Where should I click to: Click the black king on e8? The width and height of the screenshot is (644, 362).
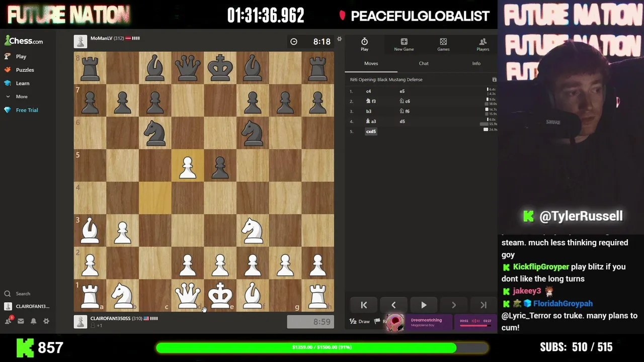220,68
